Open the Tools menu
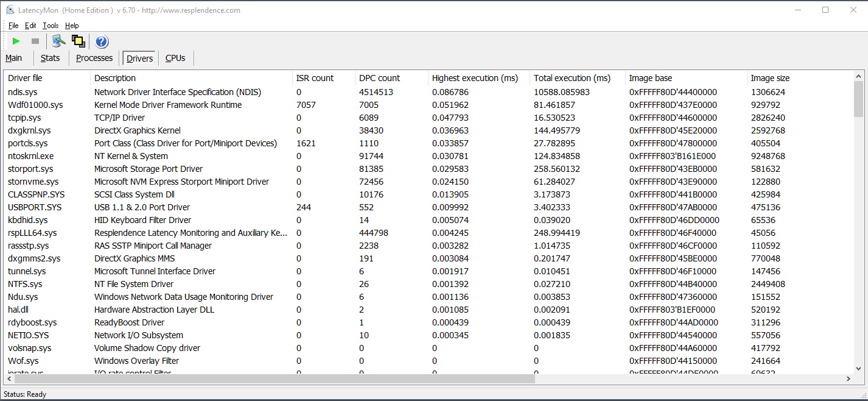 coord(51,26)
